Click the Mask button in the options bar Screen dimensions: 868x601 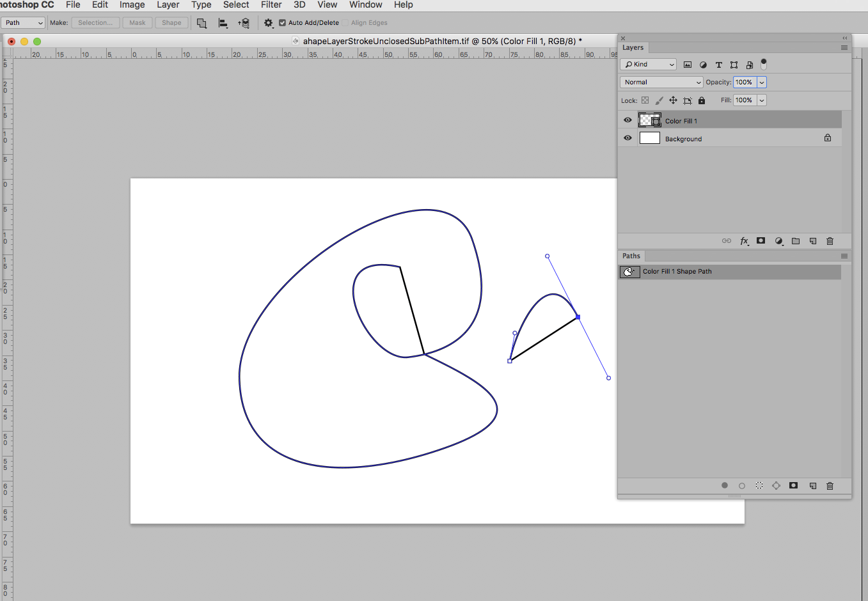(x=137, y=22)
